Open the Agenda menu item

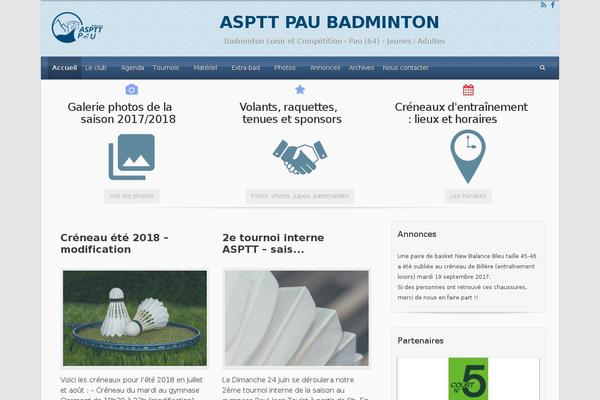pos(132,68)
